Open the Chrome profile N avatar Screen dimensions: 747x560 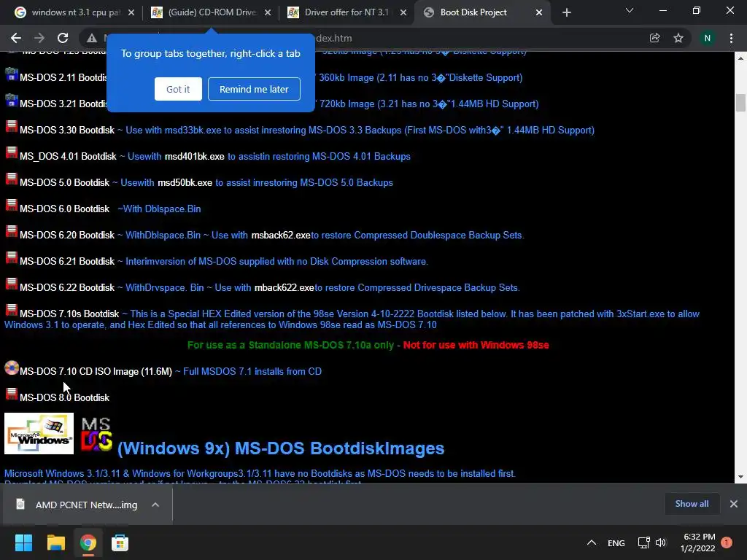(708, 38)
